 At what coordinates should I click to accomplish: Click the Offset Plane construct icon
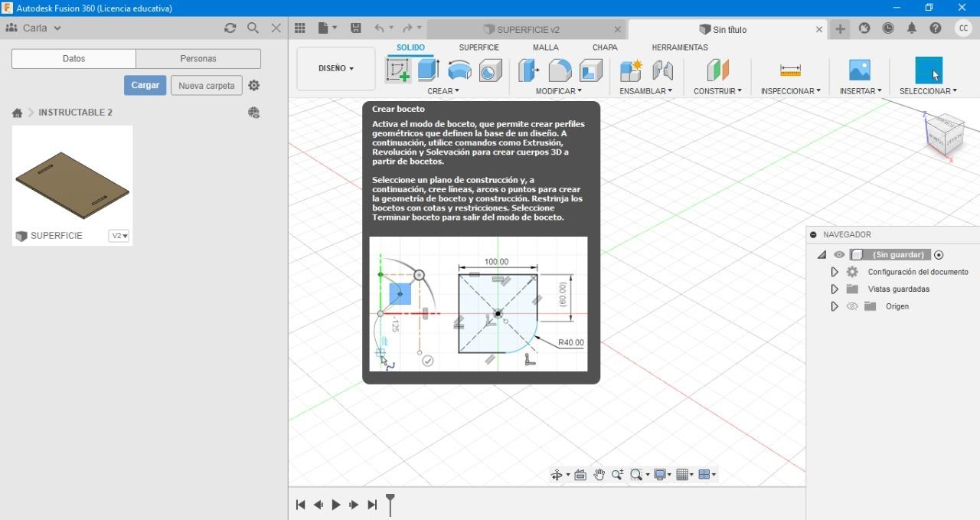pyautogui.click(x=717, y=70)
